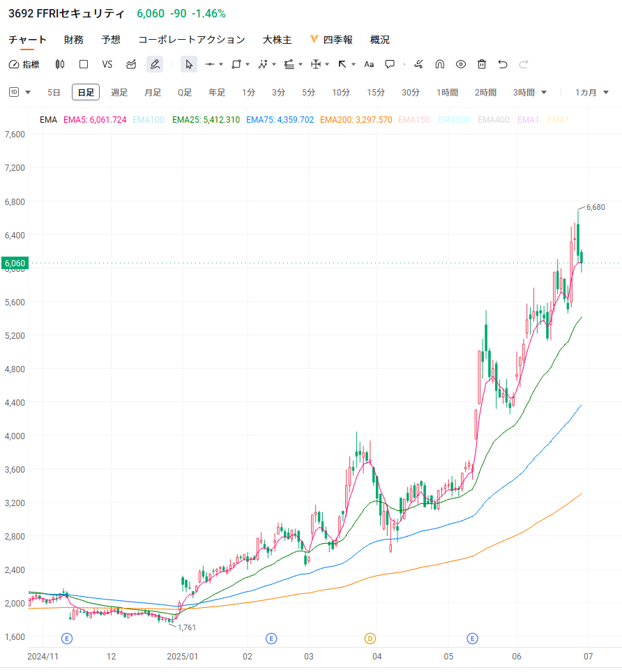
Task: Click the orange EMA200 legend label
Action: [356, 120]
